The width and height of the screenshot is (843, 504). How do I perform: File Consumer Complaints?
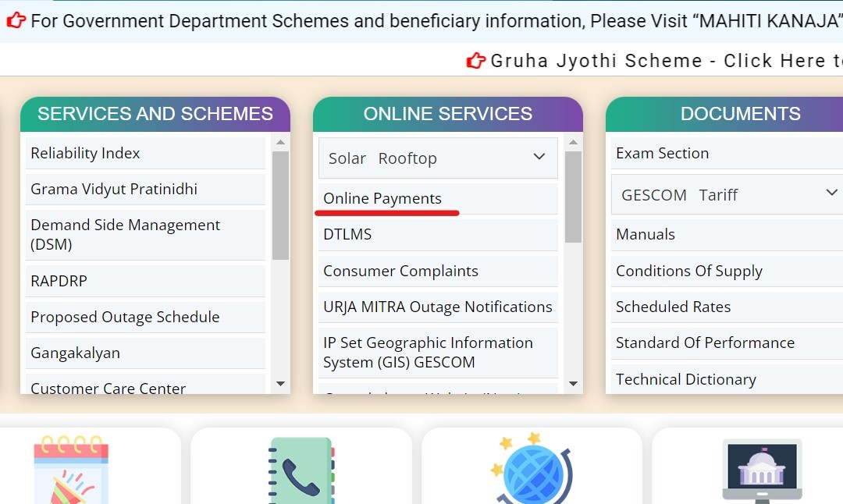point(400,271)
